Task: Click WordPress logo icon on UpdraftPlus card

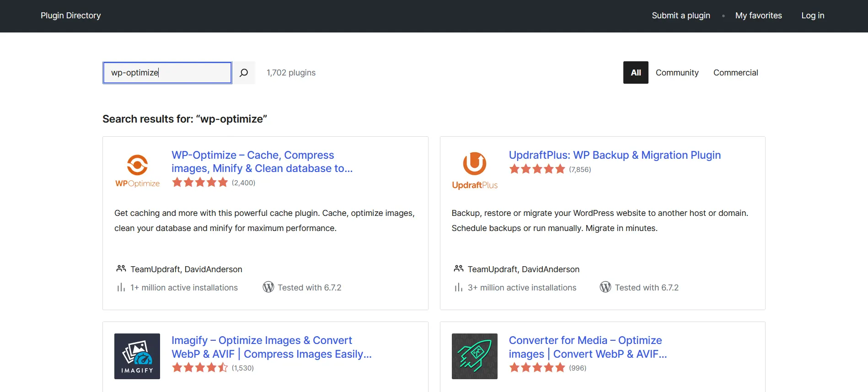Action: [x=605, y=287]
